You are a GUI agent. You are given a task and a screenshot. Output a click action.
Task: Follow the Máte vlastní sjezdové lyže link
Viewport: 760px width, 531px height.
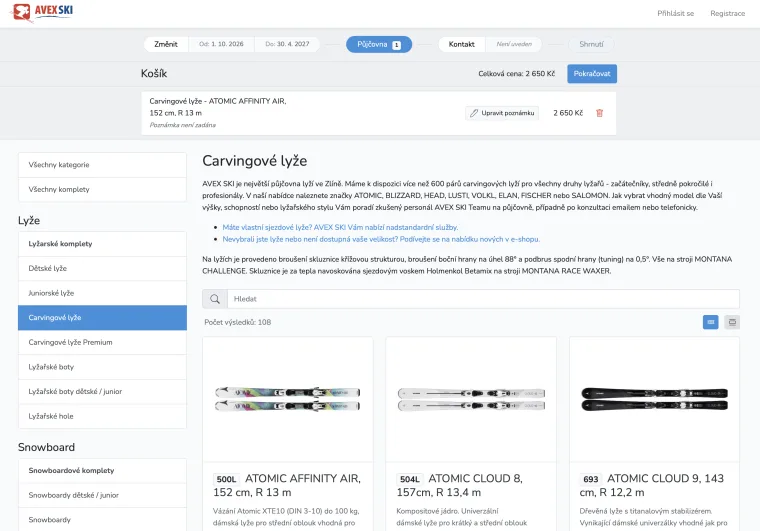click(340, 227)
